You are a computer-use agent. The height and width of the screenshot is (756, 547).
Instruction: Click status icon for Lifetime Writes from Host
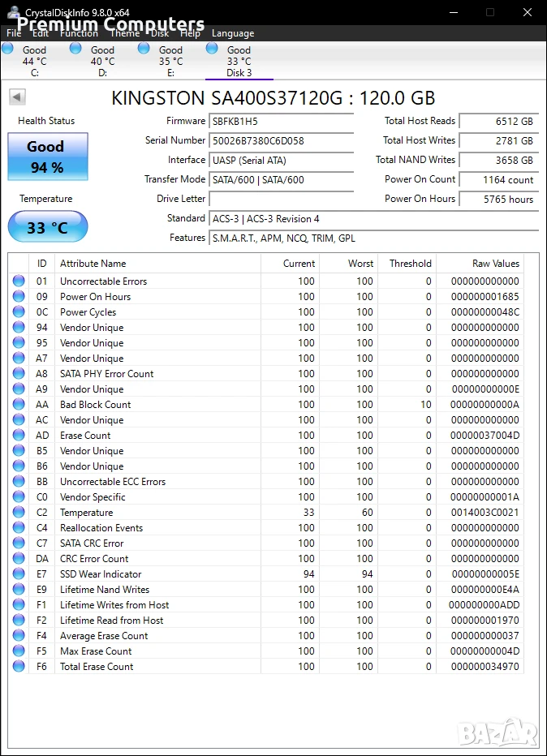[x=19, y=604]
